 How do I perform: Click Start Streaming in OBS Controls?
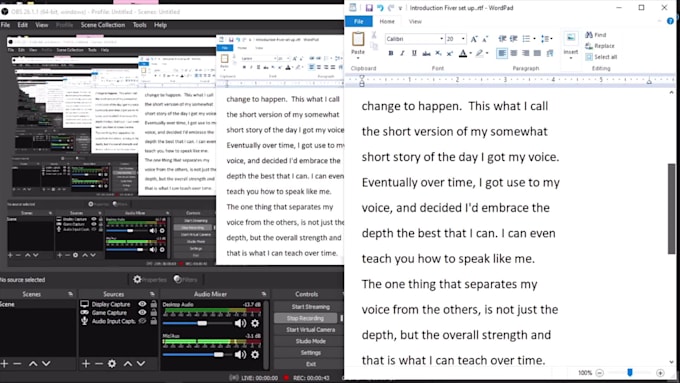[311, 307]
